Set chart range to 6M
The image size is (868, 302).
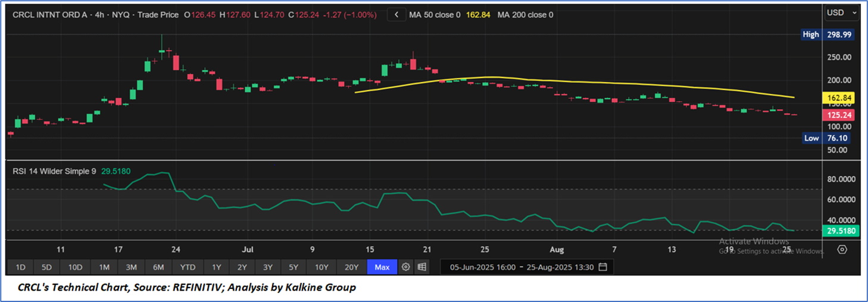click(158, 267)
